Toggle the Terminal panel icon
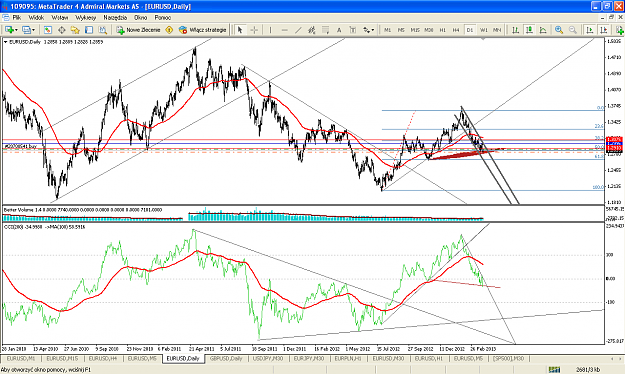The width and height of the screenshot is (625, 374). [x=89, y=30]
